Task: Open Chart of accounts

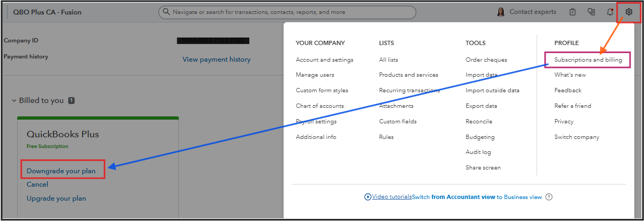Action: tap(320, 106)
